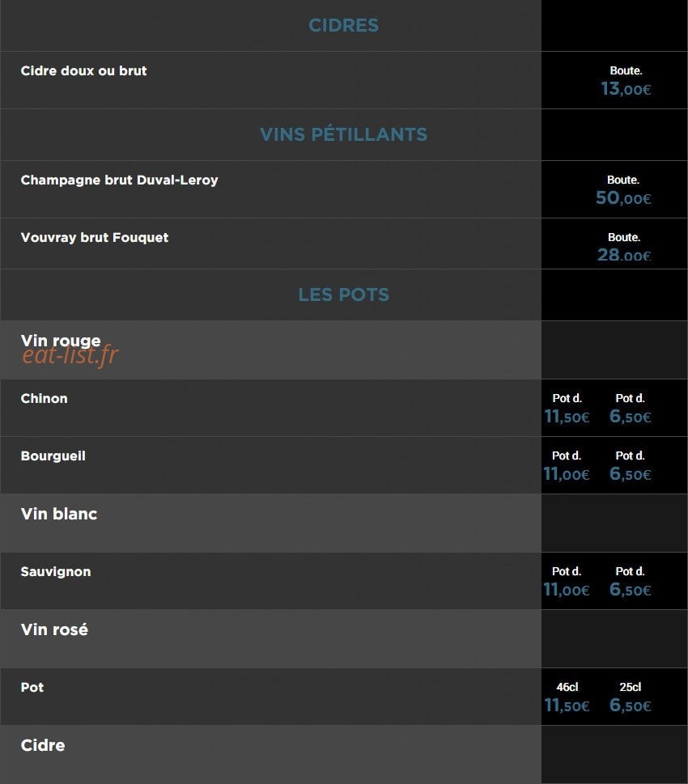Image resolution: width=688 pixels, height=784 pixels.
Task: Click the 46cl rosé pot price
Action: (567, 706)
